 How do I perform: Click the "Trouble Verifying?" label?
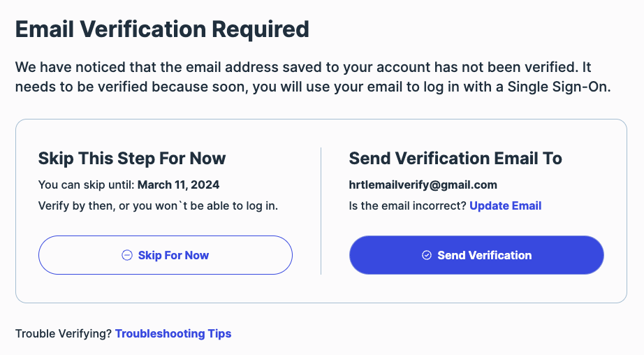coord(64,333)
